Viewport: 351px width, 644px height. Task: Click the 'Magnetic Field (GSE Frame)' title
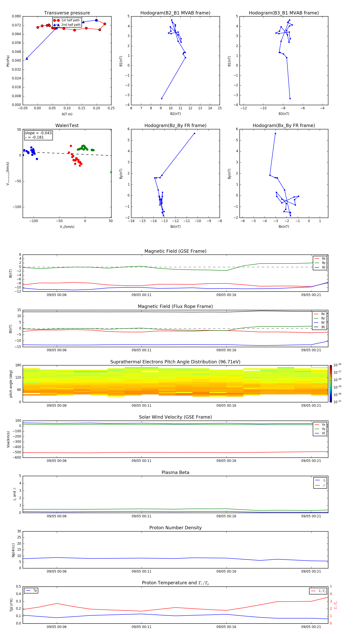tap(175, 251)
